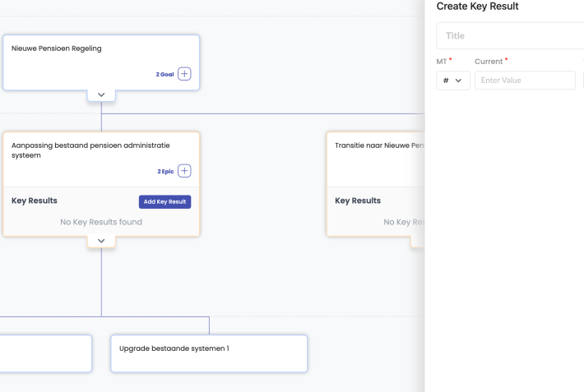Click the Title input field
This screenshot has width=584, height=392.
pyautogui.click(x=510, y=36)
